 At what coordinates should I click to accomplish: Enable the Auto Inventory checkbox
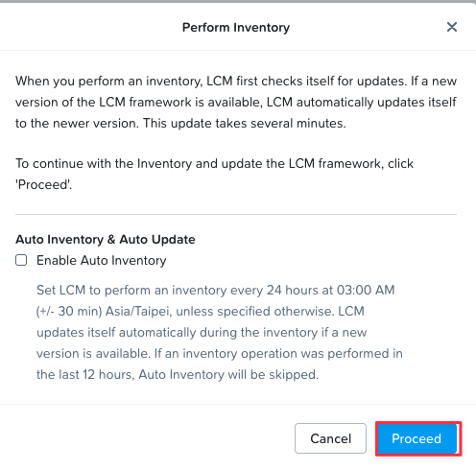pyautogui.click(x=21, y=260)
